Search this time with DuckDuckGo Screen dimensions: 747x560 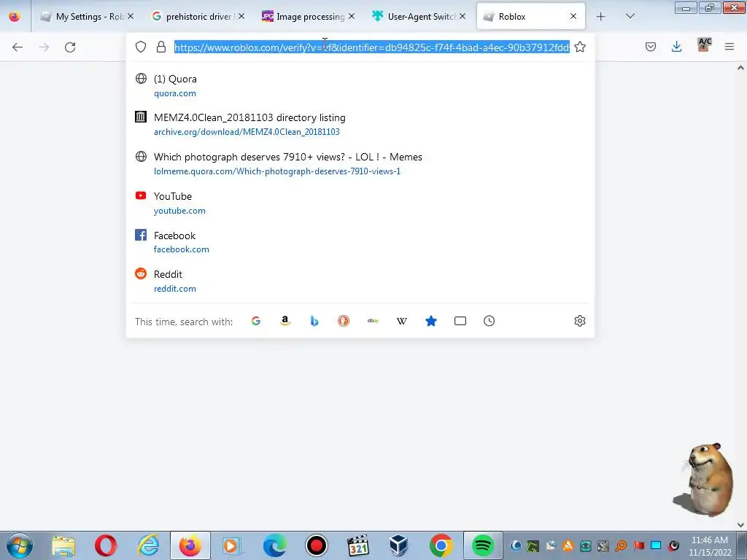pyautogui.click(x=344, y=321)
